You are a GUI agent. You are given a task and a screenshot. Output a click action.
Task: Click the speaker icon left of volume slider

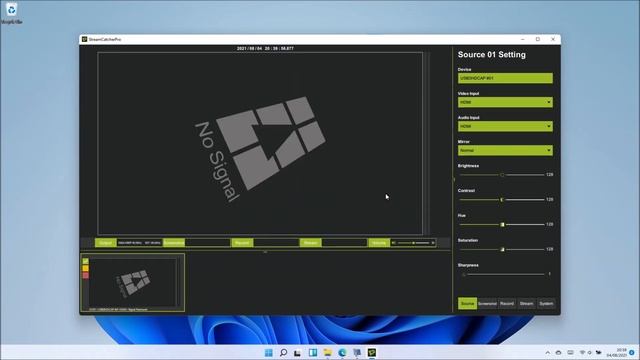393,243
